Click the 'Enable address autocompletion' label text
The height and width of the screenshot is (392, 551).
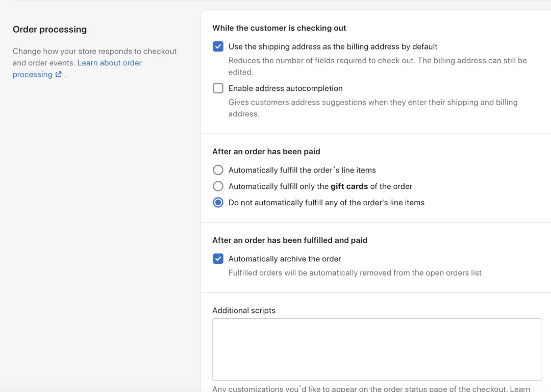[x=285, y=88]
